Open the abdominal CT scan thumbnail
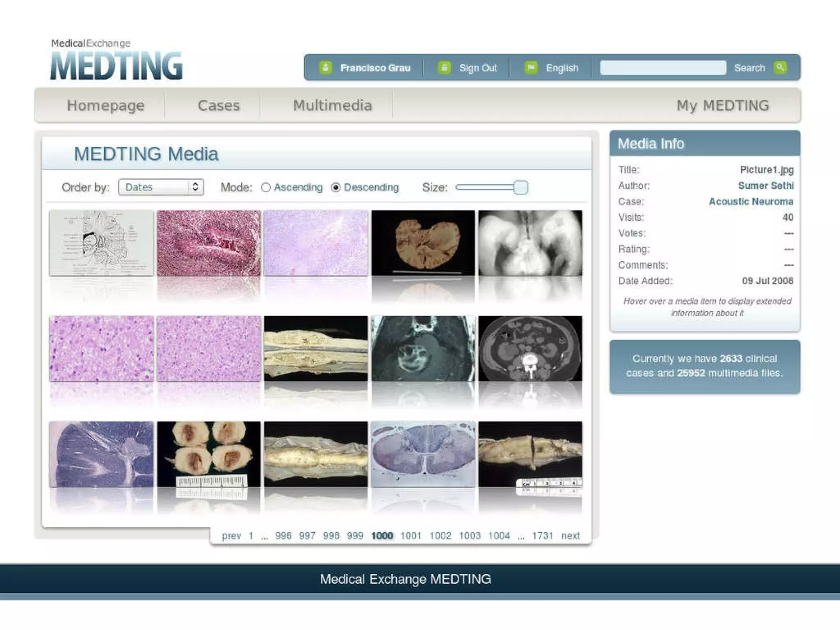 [530, 349]
